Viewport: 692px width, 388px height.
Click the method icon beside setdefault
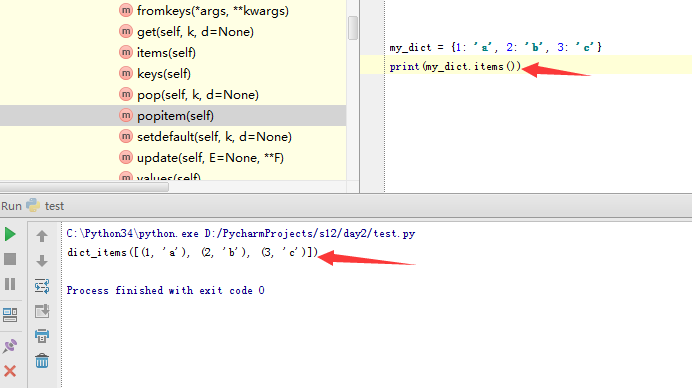coord(126,136)
